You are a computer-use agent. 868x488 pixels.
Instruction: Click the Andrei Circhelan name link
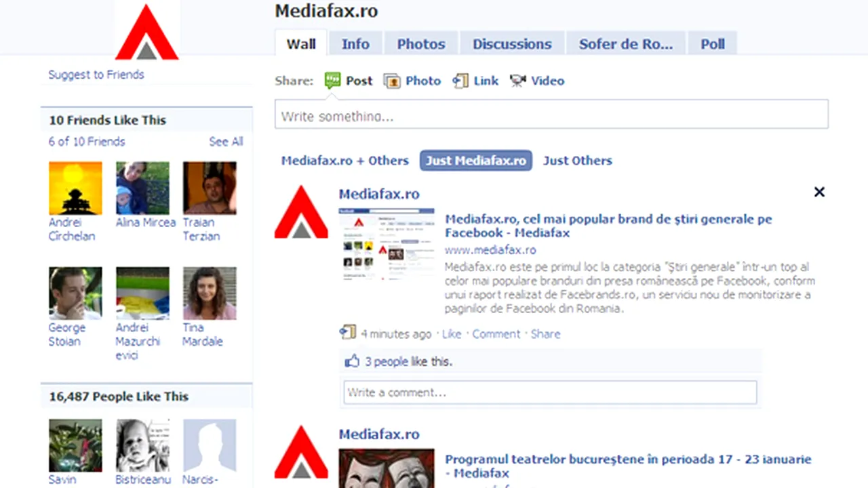[x=71, y=229]
